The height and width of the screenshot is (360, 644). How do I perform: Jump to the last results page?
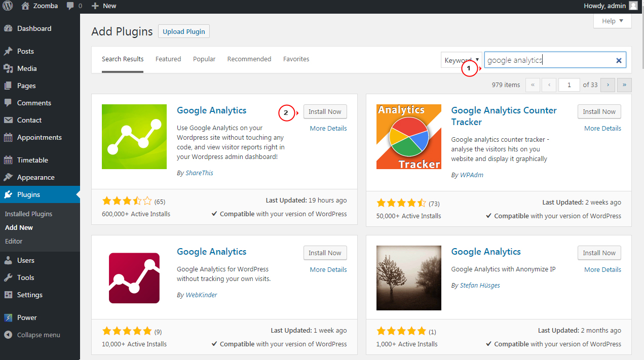tap(624, 85)
